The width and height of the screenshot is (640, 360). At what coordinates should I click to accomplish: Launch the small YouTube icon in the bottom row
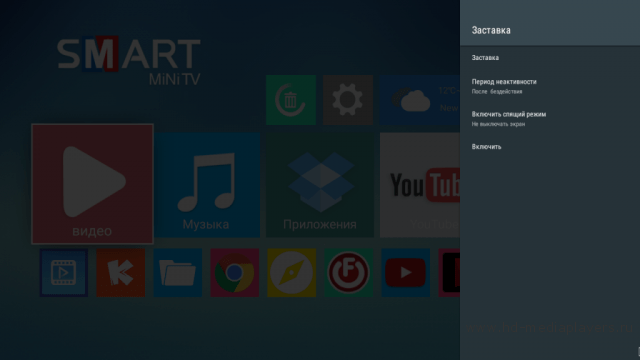click(405, 273)
